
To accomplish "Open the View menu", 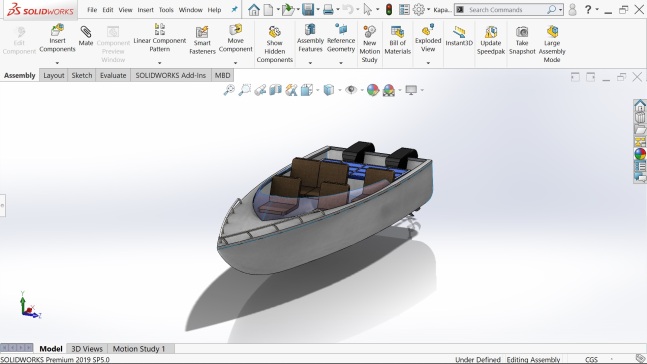I will 125,9.
